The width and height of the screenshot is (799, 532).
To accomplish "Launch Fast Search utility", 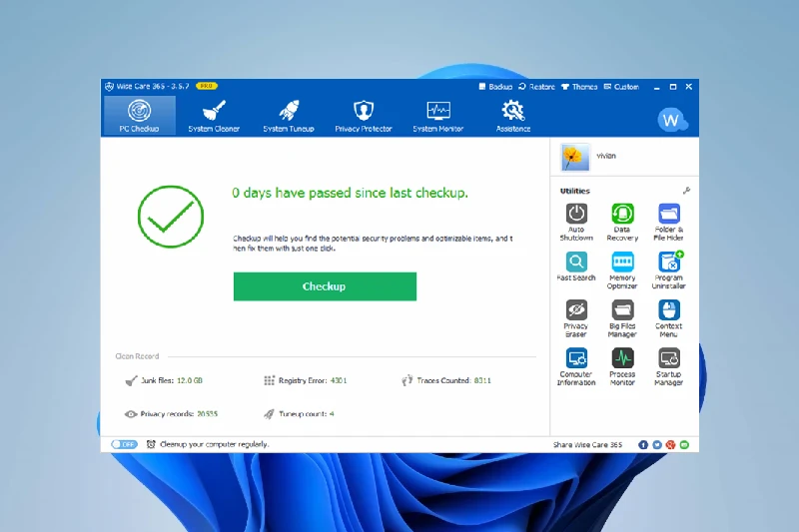I will tap(576, 266).
